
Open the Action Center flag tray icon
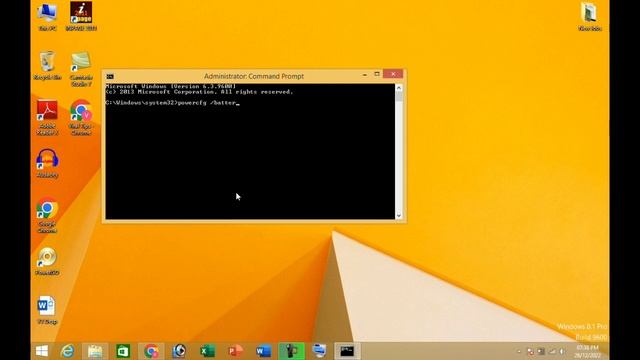click(x=530, y=351)
